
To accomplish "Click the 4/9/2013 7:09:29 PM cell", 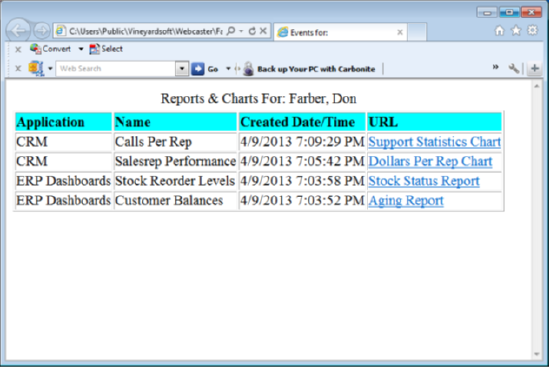I will (302, 142).
